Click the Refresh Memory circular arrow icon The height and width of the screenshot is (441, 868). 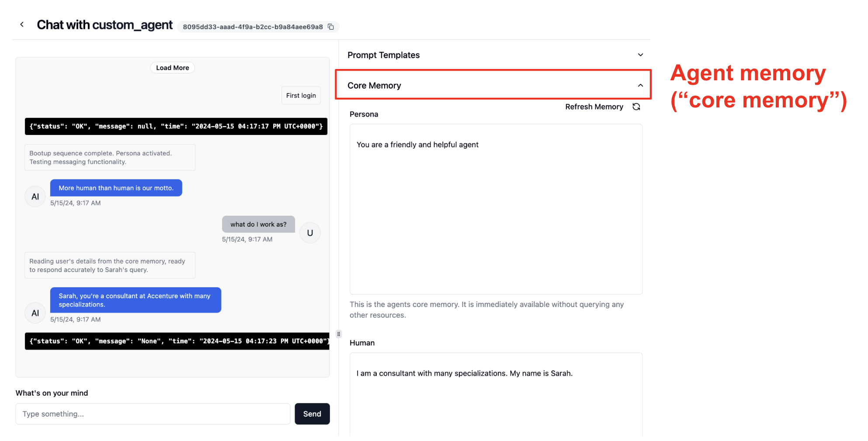click(x=636, y=107)
